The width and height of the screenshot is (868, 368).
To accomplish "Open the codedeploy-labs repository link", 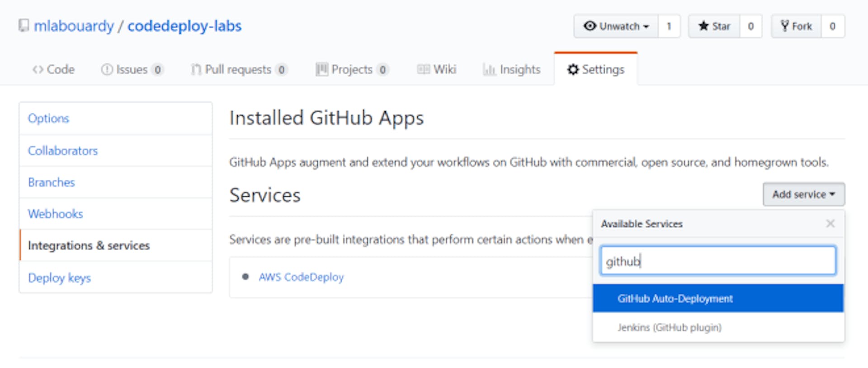I will pyautogui.click(x=184, y=26).
